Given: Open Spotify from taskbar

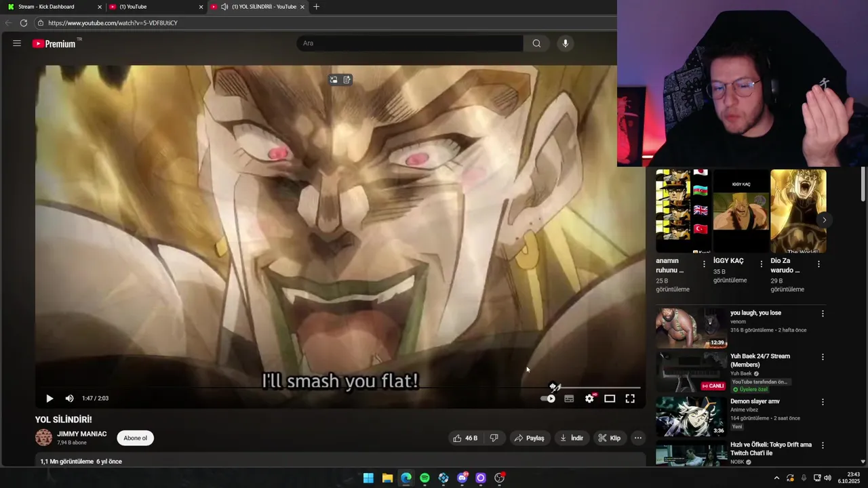Looking at the screenshot, I should [x=425, y=478].
